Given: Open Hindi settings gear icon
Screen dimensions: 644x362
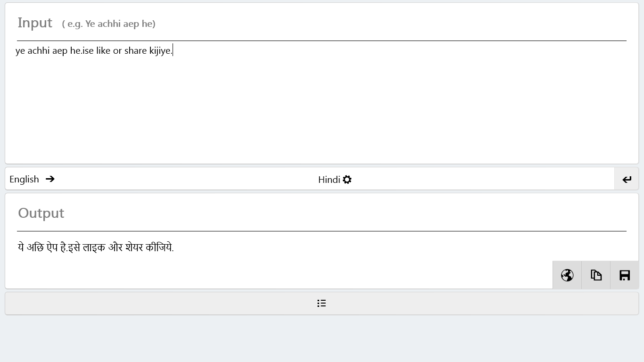Looking at the screenshot, I should pos(347,180).
